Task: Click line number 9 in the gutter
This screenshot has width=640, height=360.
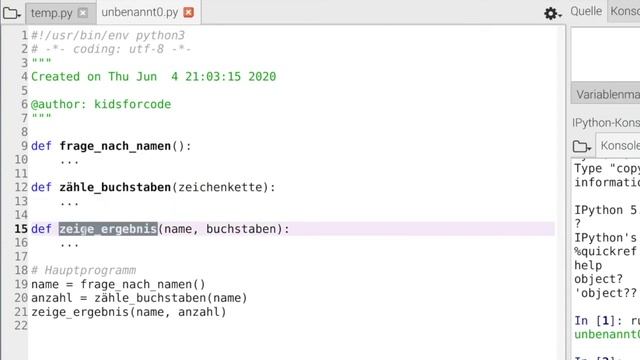Action: pos(24,146)
